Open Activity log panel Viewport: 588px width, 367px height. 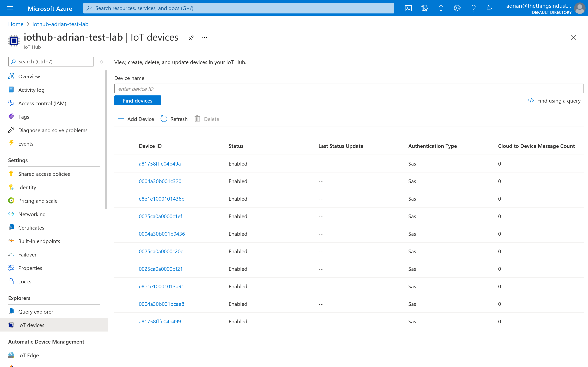click(31, 90)
